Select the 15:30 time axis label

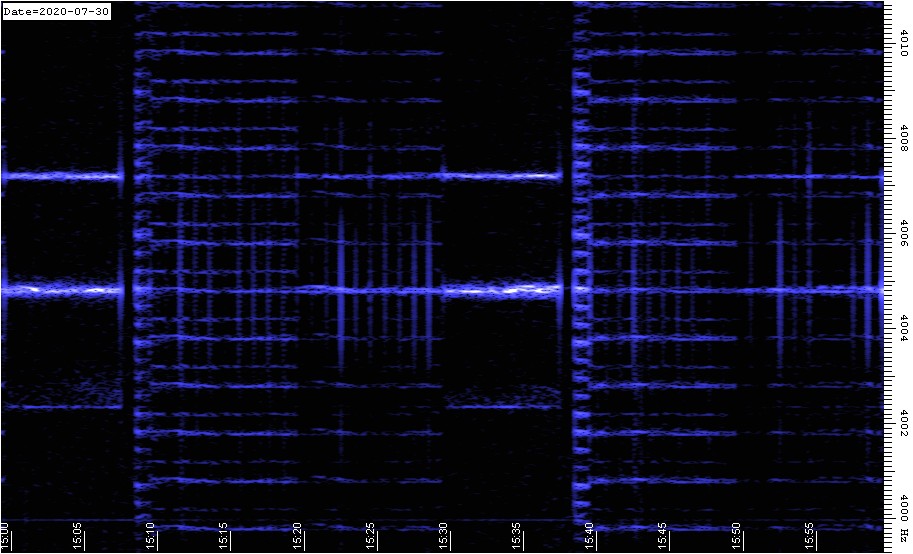point(444,536)
